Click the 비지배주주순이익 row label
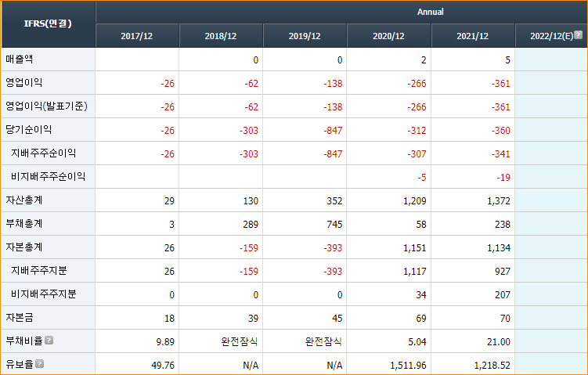The image size is (588, 375). 48,176
